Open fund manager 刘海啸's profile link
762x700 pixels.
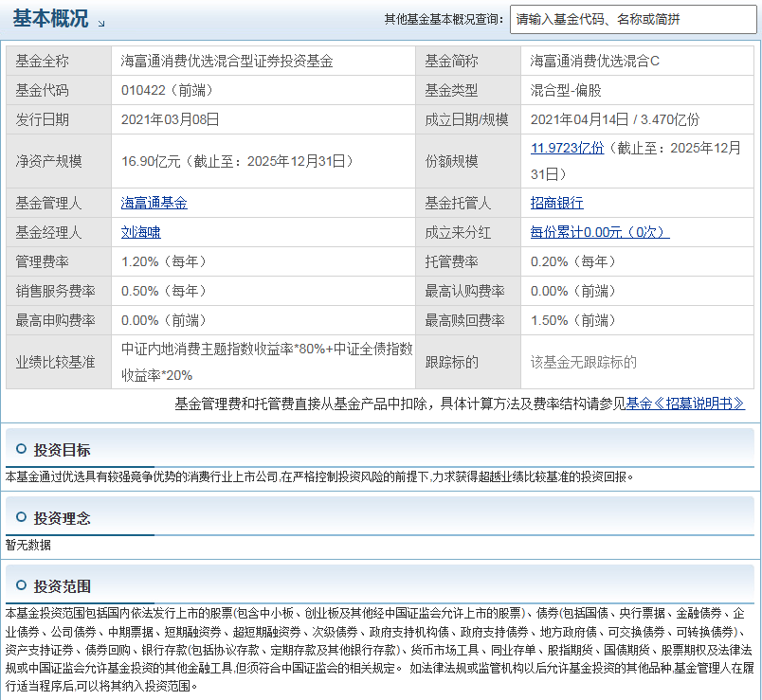click(x=141, y=232)
